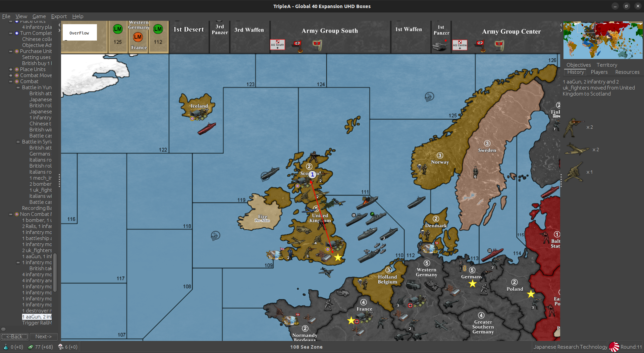Click the collapse-left arrow beside the history tree
The height and width of the screenshot is (353, 644).
tap(59, 25)
